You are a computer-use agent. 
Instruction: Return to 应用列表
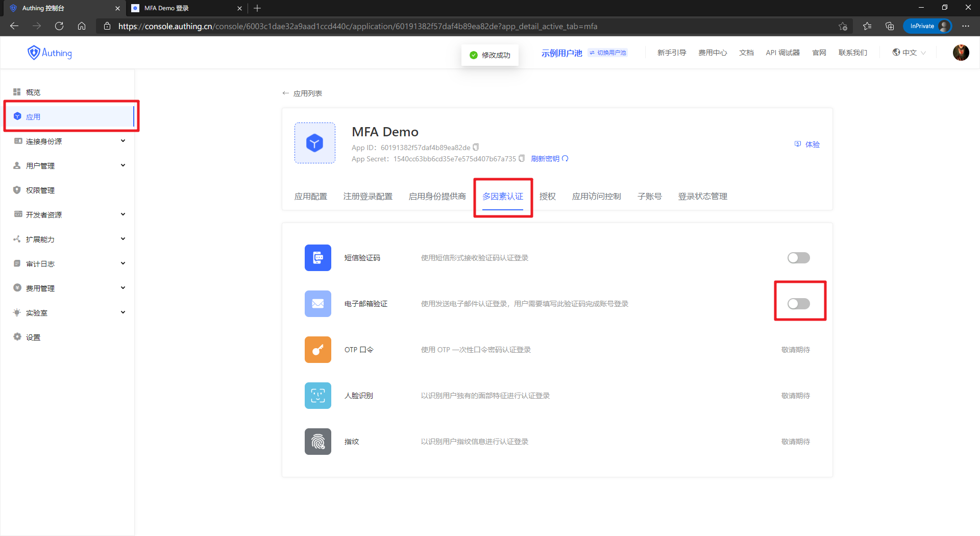click(x=302, y=93)
